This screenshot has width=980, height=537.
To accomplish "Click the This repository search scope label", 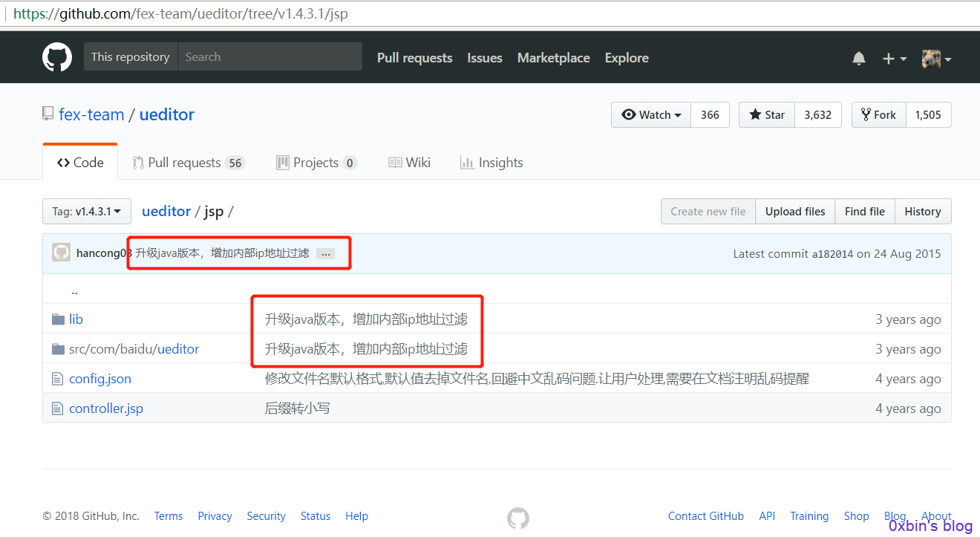I will click(131, 56).
